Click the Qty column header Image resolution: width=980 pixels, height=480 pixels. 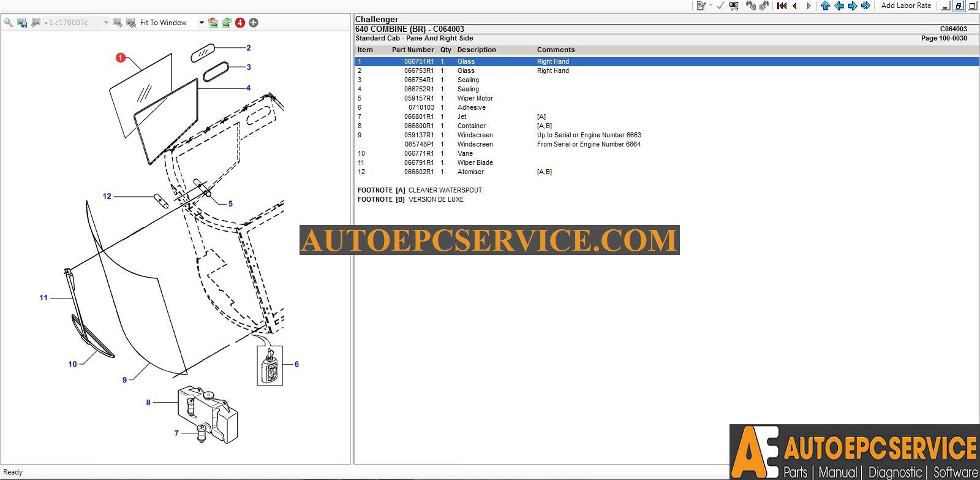tap(446, 50)
